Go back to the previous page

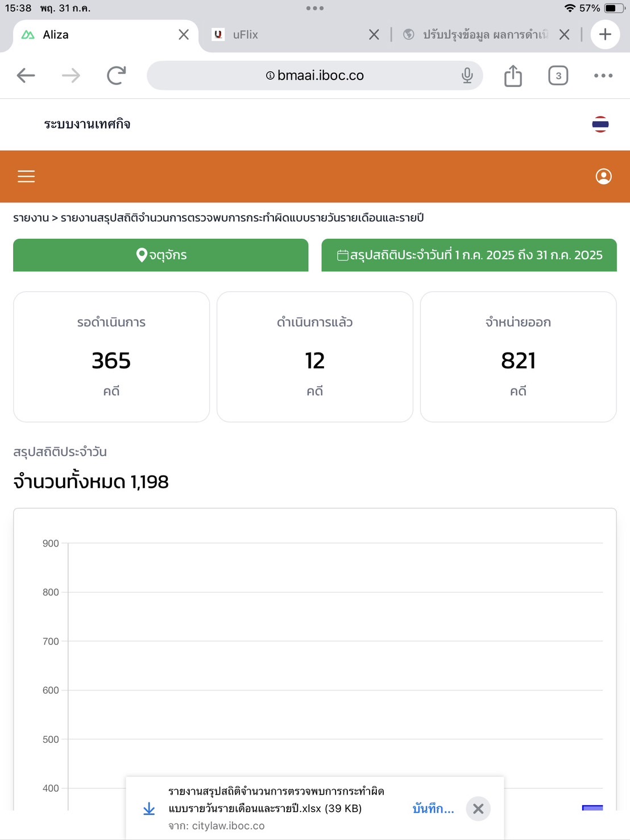coord(26,76)
